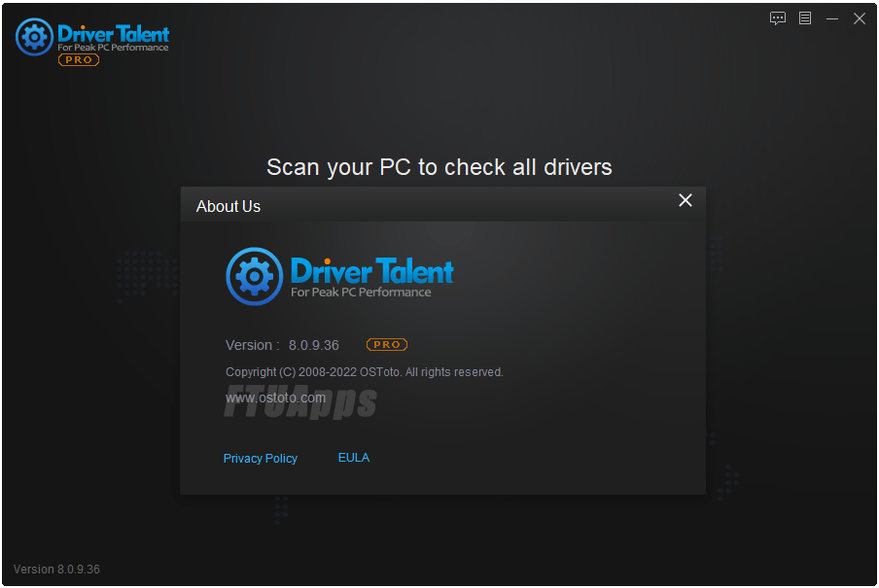879x588 pixels.
Task: Click the copyright 2008-2022 OSToto text
Action: tap(365, 372)
